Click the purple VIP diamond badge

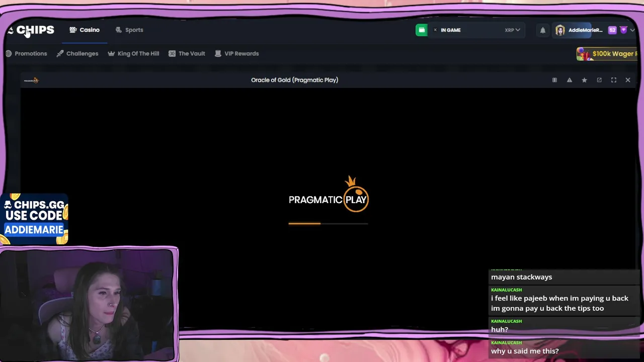click(623, 30)
